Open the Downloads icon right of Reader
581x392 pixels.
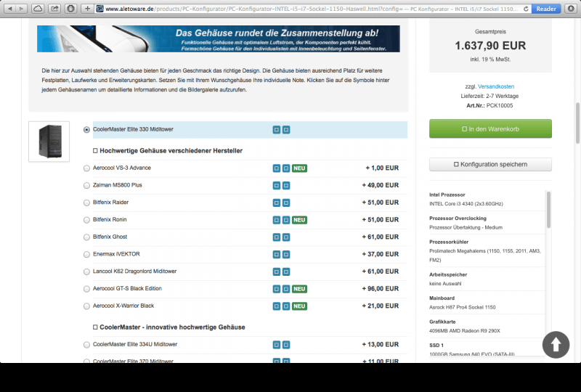click(x=571, y=9)
